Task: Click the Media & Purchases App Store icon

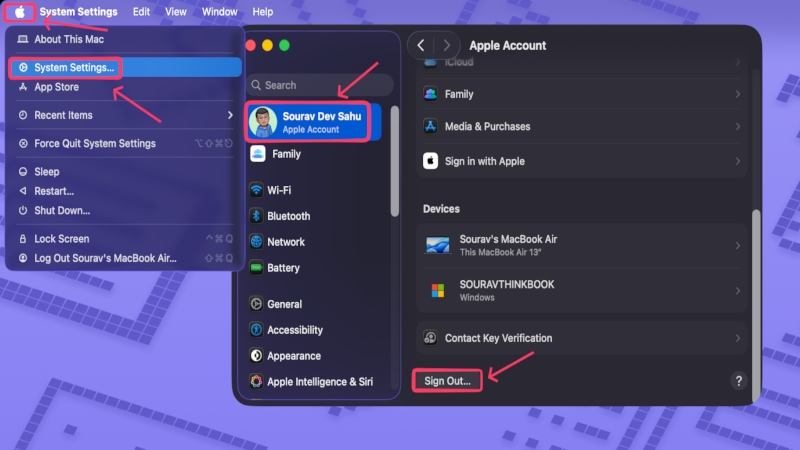Action: click(430, 126)
